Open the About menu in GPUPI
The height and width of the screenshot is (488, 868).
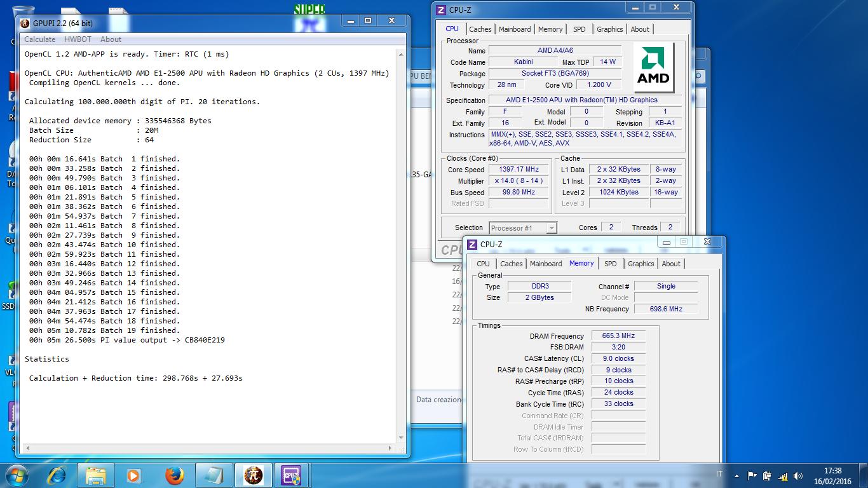(x=111, y=39)
